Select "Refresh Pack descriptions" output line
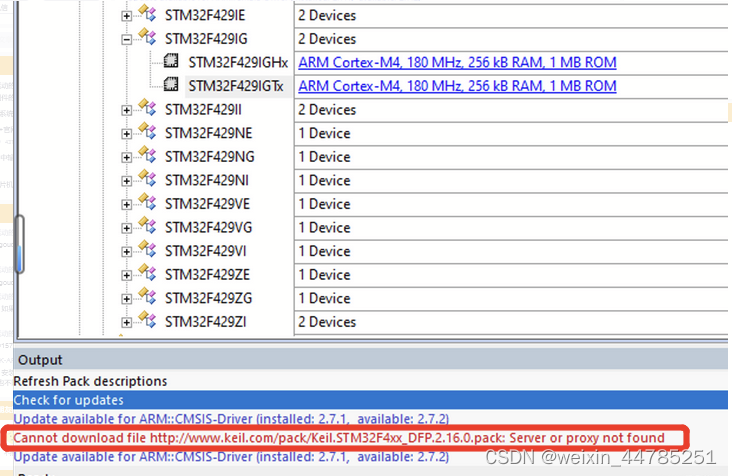 (x=90, y=381)
